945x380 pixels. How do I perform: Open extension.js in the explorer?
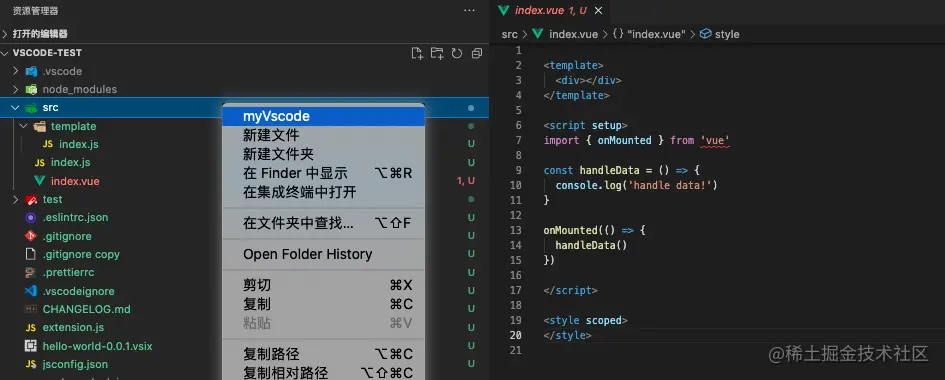coord(73,328)
